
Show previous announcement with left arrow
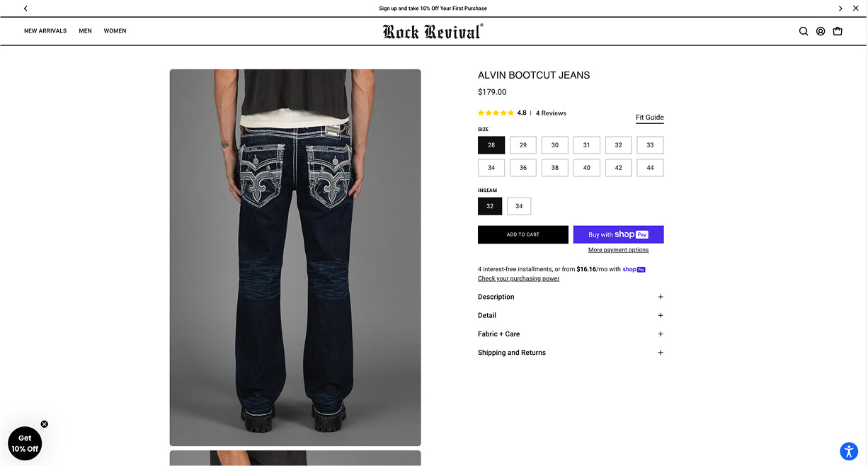click(x=25, y=8)
